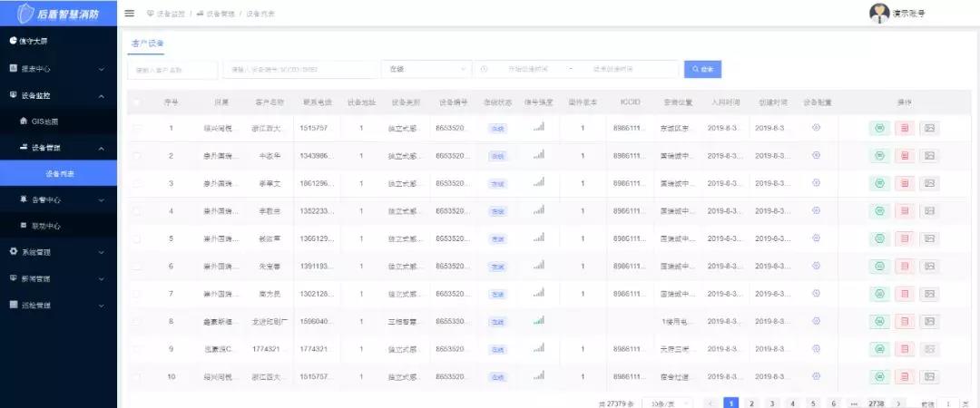Click the go-to-page number input

[x=949, y=403]
